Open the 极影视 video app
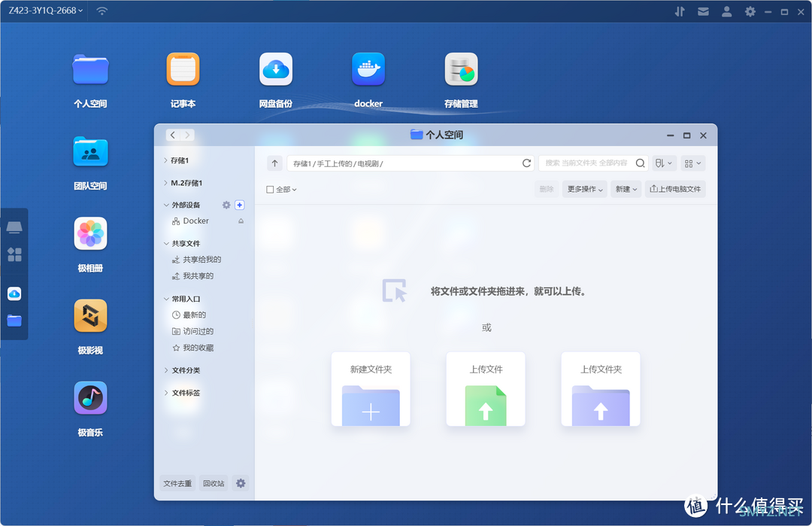812x526 pixels. pyautogui.click(x=91, y=316)
